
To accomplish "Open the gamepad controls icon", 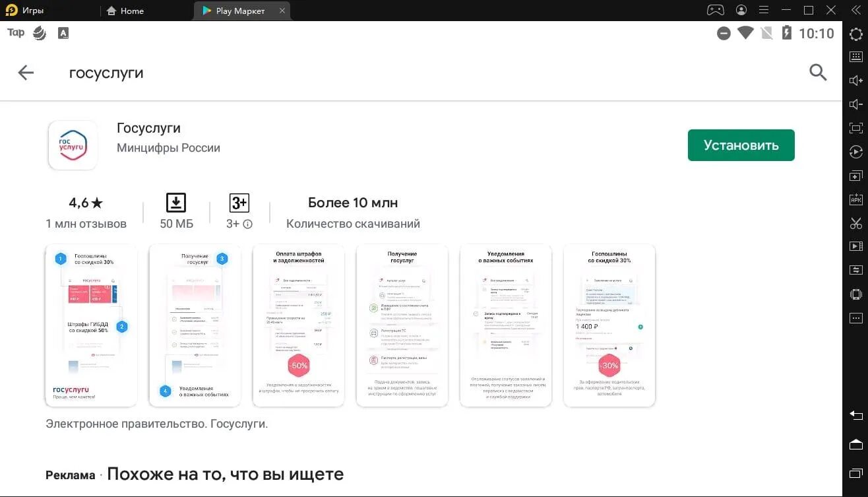I will (716, 10).
